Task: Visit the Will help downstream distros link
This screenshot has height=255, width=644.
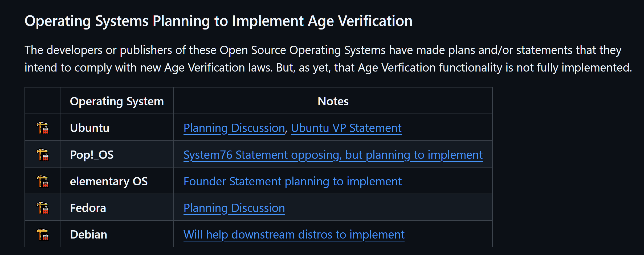Action: click(294, 235)
